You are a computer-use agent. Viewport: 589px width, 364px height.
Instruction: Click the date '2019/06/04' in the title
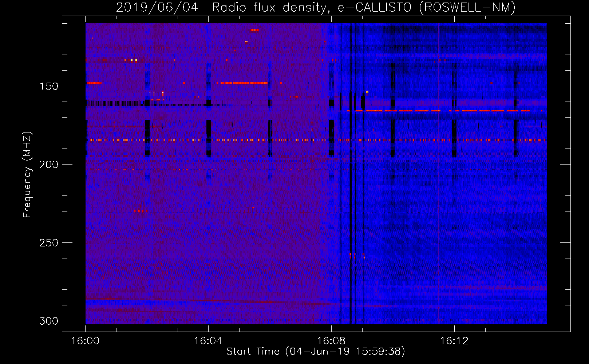coord(157,7)
